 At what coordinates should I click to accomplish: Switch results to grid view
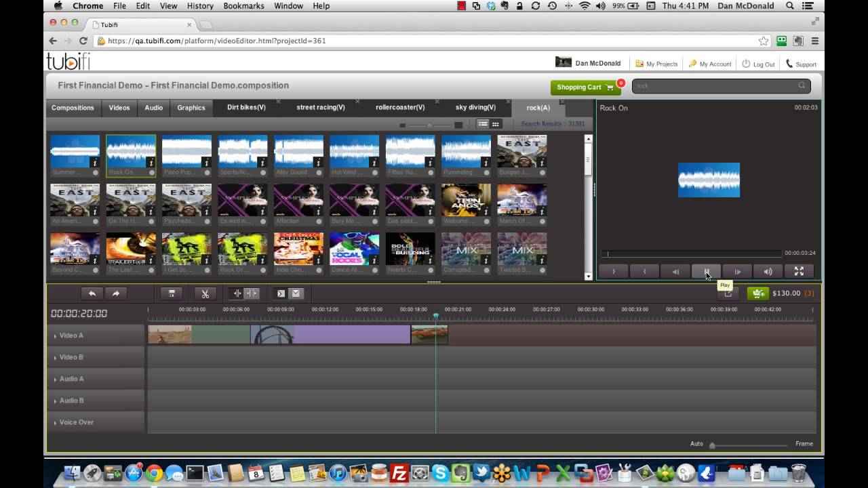(496, 124)
